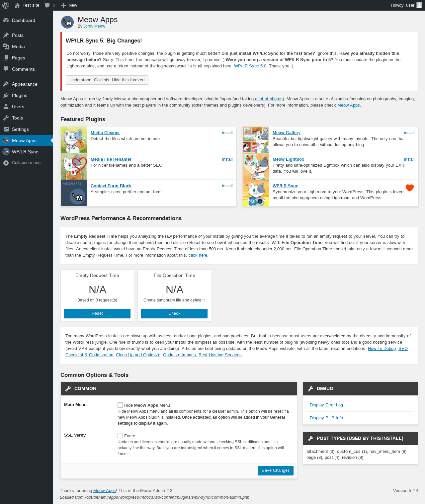The width and height of the screenshot is (425, 504).
Task: Click Understood. Got this. Hide this forever! button
Action: tap(107, 80)
